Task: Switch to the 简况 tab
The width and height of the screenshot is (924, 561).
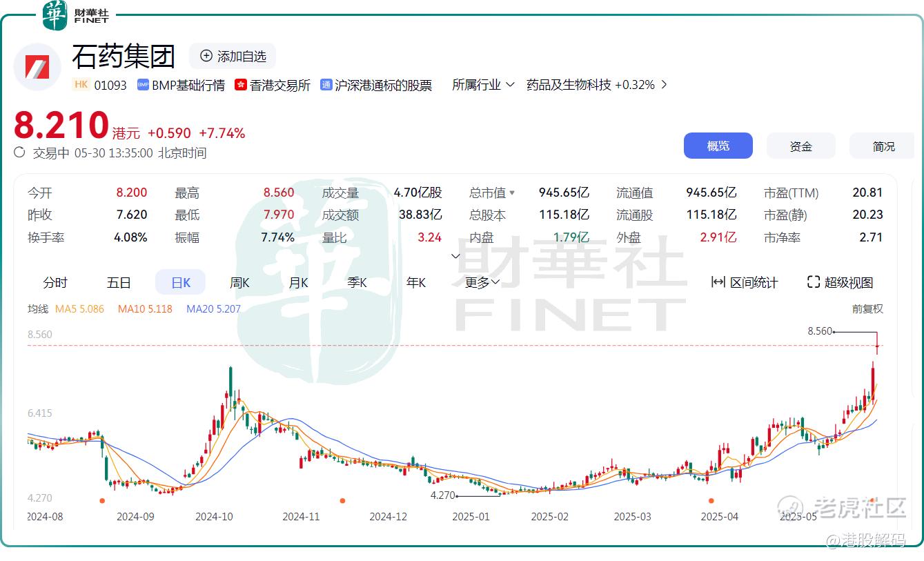Action: point(883,146)
